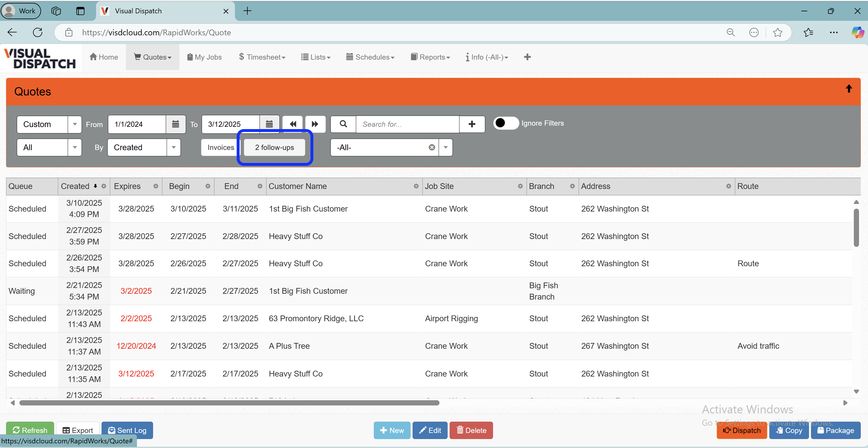Add page to favorites star icon
The image size is (868, 448).
point(777,32)
